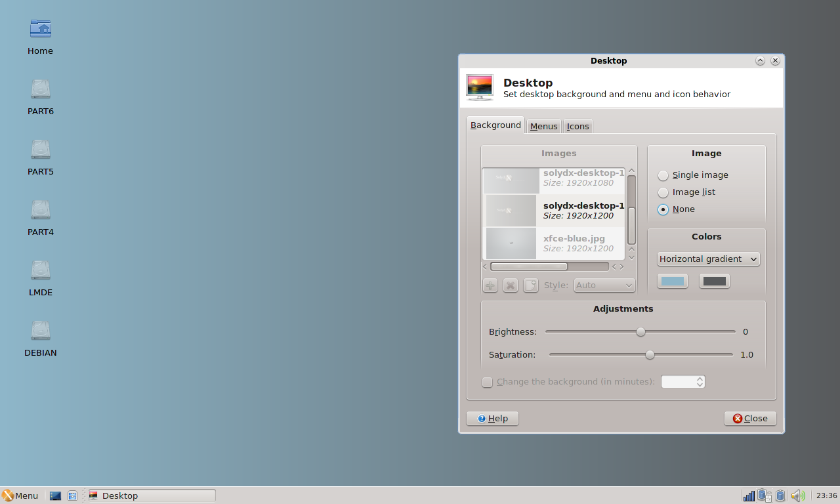Switch to the Icons tab
Image resolution: width=840 pixels, height=504 pixels.
click(x=577, y=126)
